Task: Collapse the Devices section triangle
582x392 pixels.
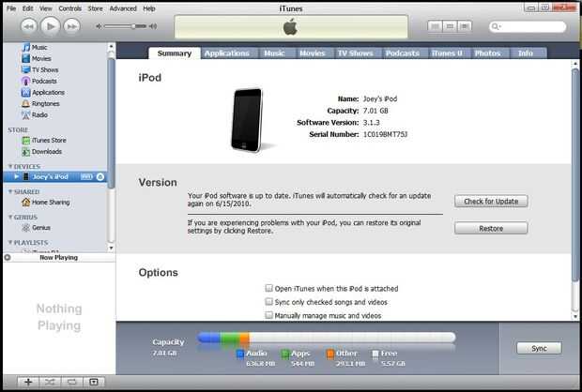Action: pyautogui.click(x=10, y=166)
